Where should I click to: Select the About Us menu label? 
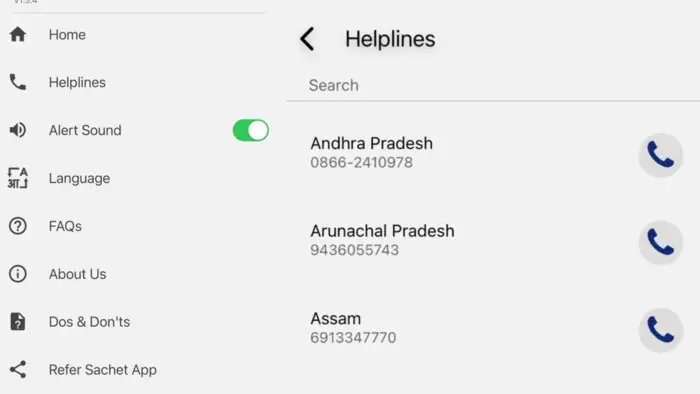coord(78,274)
